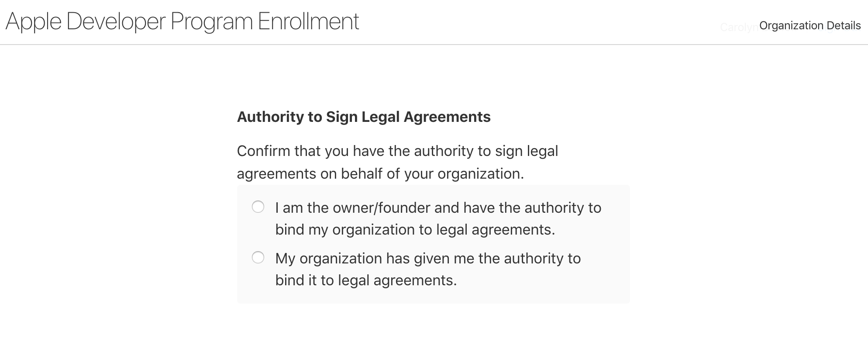Click the word 'Details' in the header

(x=844, y=25)
